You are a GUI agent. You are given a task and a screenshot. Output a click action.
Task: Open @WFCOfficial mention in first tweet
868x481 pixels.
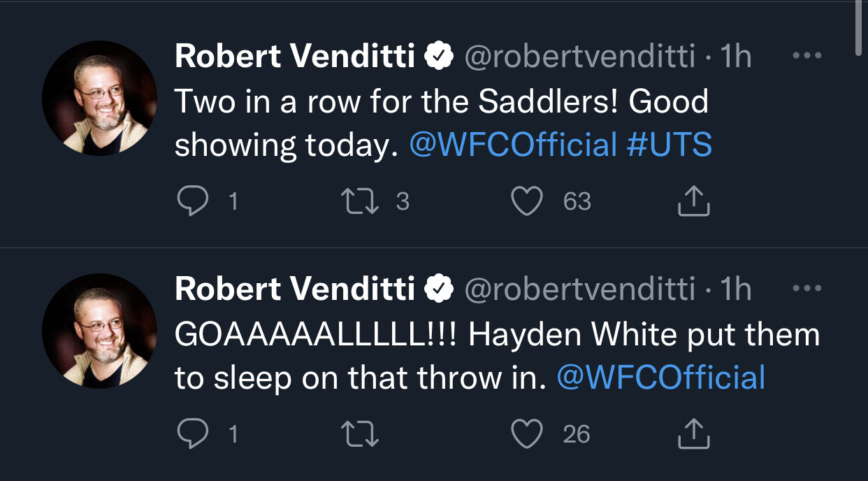[x=513, y=145]
